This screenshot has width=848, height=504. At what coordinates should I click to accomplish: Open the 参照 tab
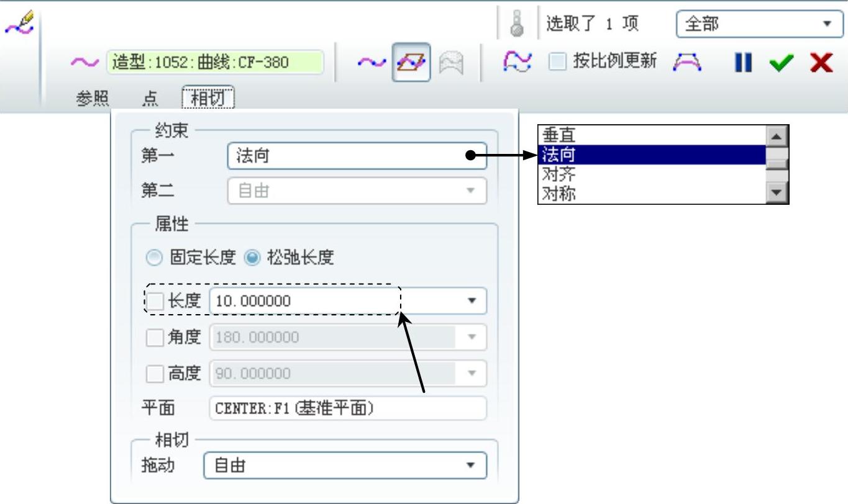pyautogui.click(x=92, y=97)
